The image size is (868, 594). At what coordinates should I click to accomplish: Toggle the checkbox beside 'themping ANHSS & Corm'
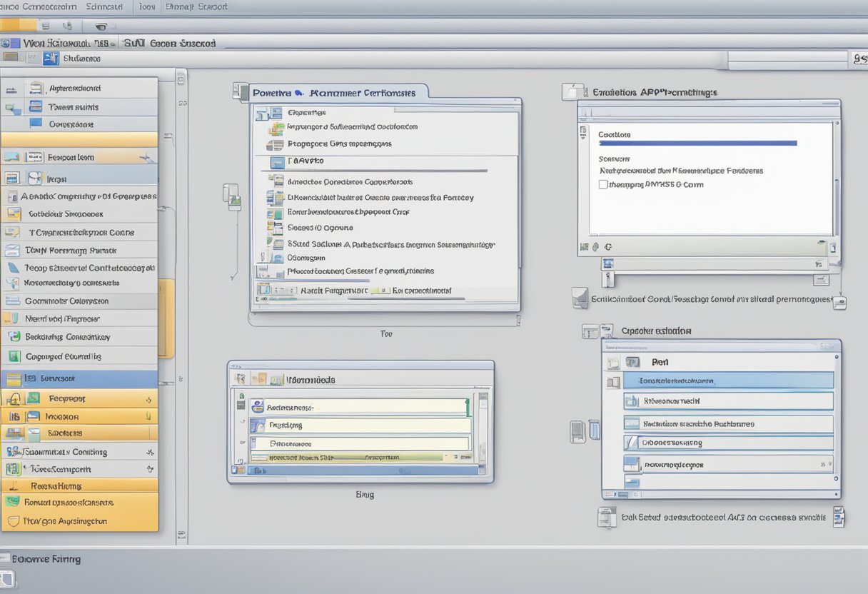603,184
